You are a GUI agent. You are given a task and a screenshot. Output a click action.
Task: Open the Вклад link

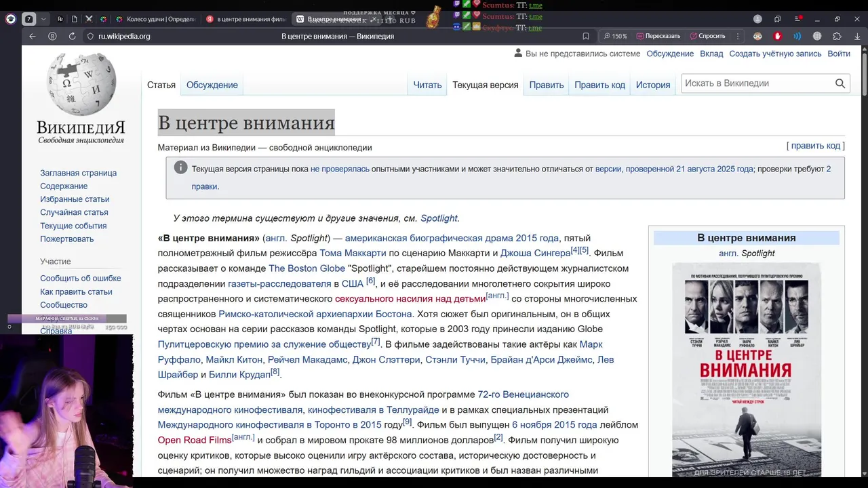712,54
